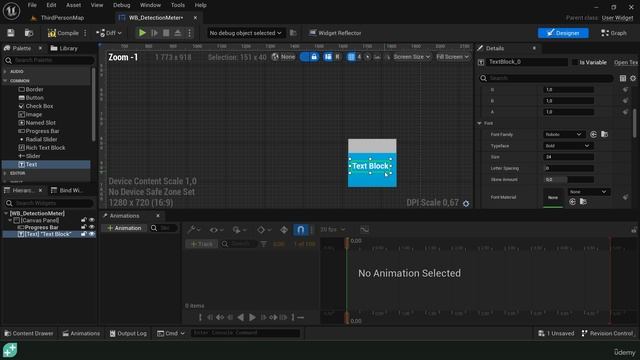Open the Tools menu
This screenshot has height=360, width=640.
pyautogui.click(x=178, y=5)
